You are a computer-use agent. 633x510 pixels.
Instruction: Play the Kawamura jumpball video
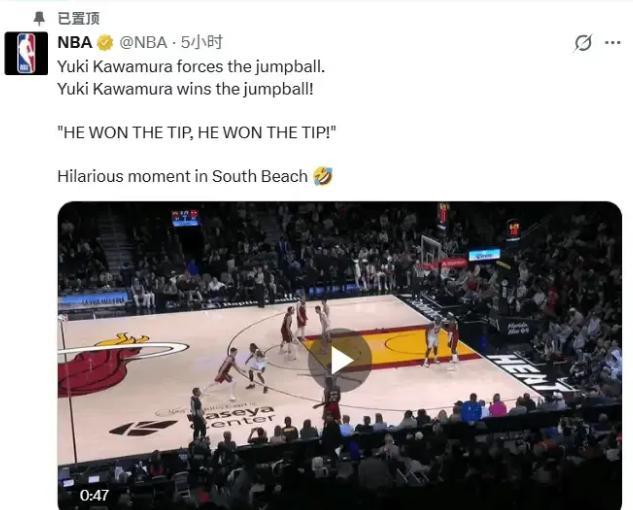(x=340, y=361)
